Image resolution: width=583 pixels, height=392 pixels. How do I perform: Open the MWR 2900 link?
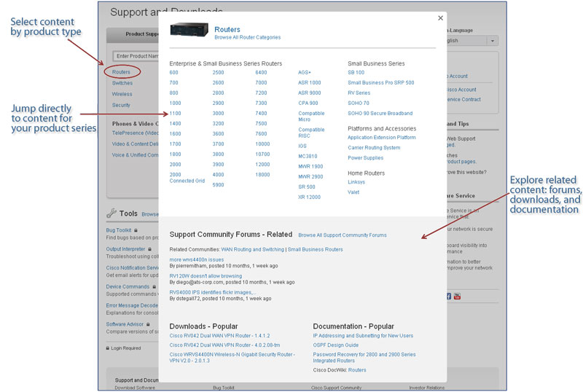click(x=310, y=177)
